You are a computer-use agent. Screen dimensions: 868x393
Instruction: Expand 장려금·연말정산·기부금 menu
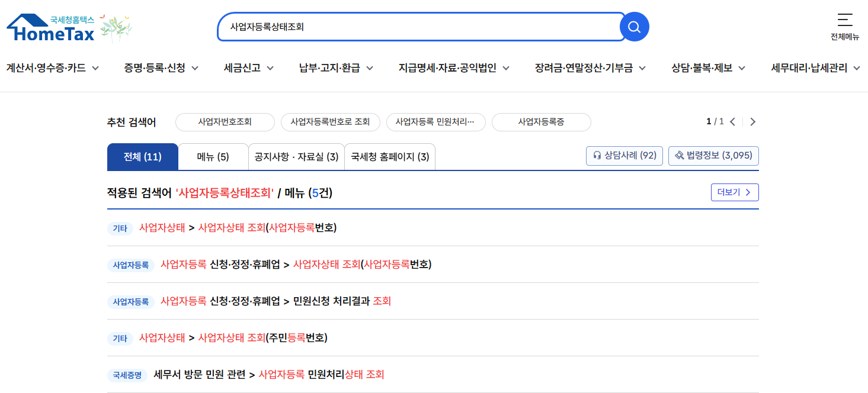pos(590,68)
